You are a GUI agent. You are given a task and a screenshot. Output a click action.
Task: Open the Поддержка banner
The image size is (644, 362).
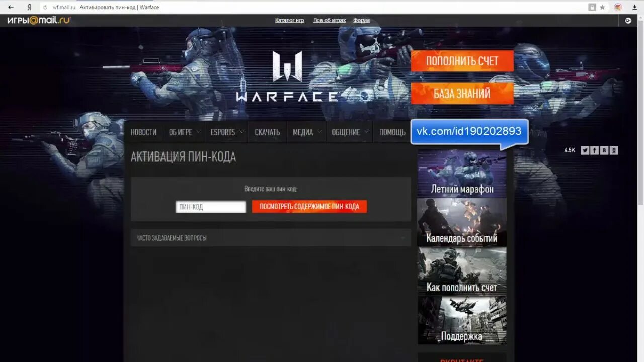pyautogui.click(x=462, y=320)
